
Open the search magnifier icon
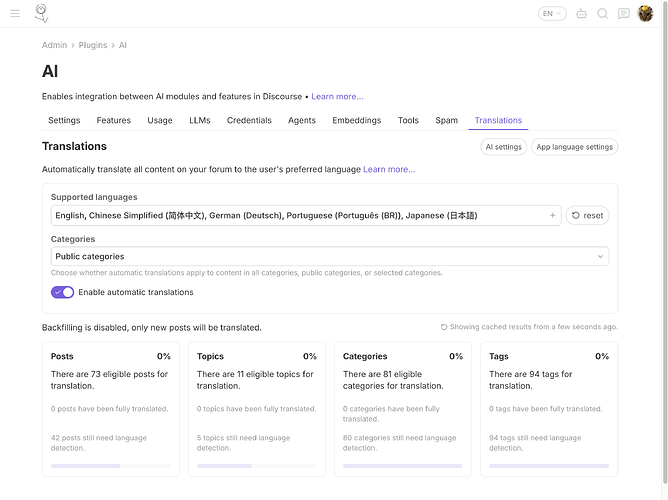[x=602, y=14]
